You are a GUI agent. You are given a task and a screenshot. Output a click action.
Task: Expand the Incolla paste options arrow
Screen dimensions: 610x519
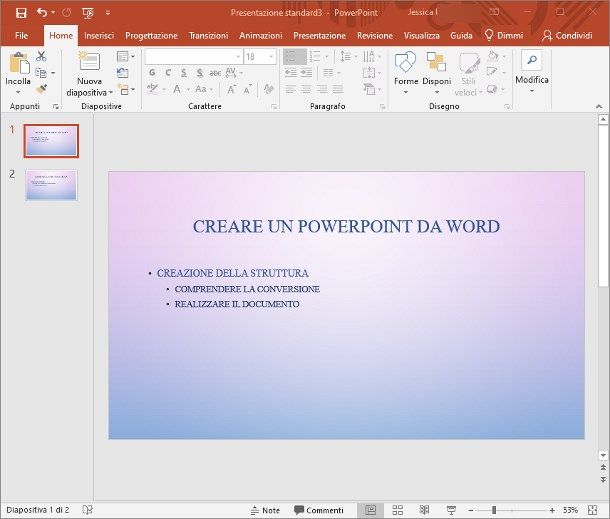point(18,92)
